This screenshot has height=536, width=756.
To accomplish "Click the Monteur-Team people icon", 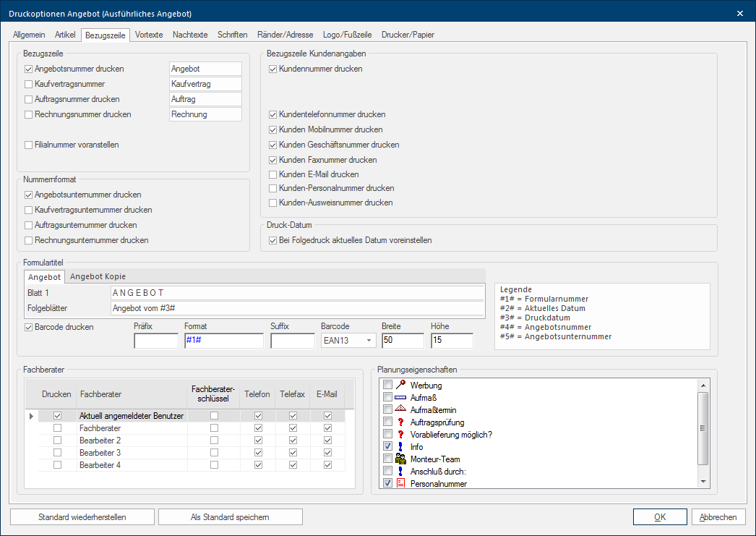I will pyautogui.click(x=400, y=459).
